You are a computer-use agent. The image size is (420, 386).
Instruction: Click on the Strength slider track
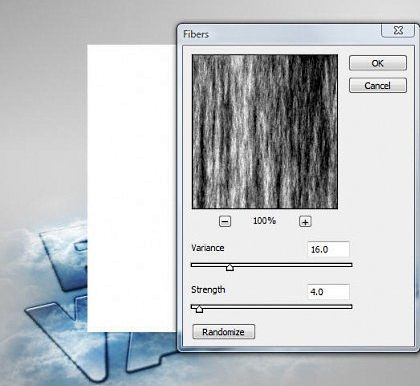click(272, 307)
